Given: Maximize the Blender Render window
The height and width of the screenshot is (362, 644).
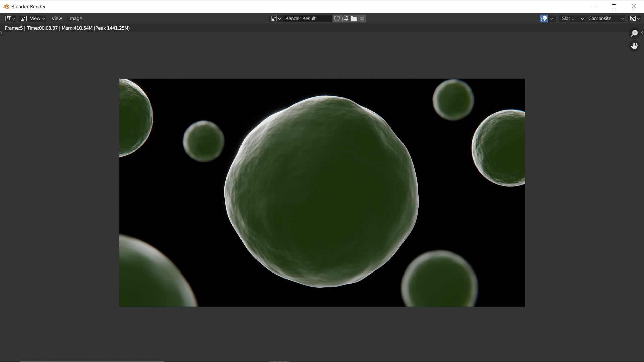Looking at the screenshot, I should click(614, 6).
